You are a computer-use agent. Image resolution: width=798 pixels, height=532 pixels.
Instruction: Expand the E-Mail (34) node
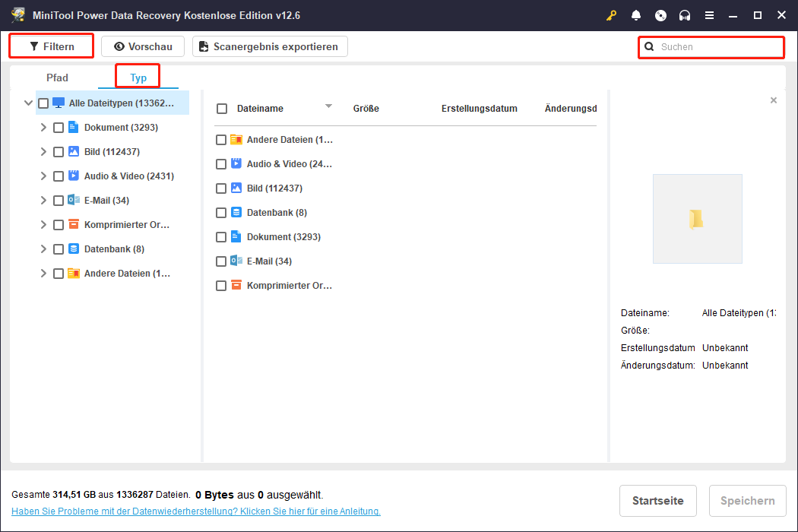[43, 200]
